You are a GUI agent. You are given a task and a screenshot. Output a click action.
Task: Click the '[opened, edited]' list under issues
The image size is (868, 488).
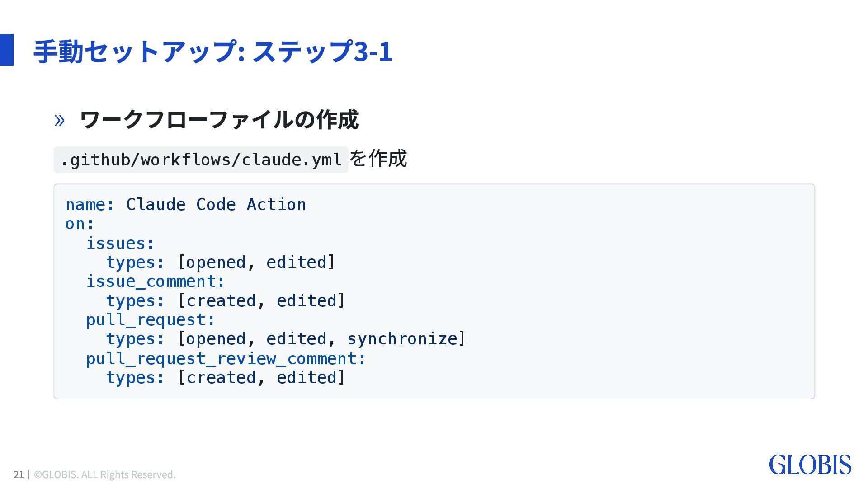click(256, 263)
